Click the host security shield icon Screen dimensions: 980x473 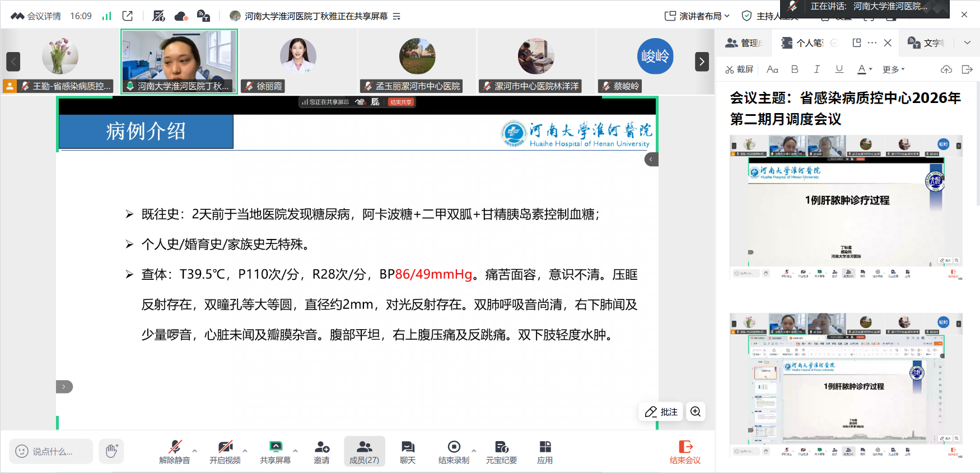pyautogui.click(x=746, y=16)
